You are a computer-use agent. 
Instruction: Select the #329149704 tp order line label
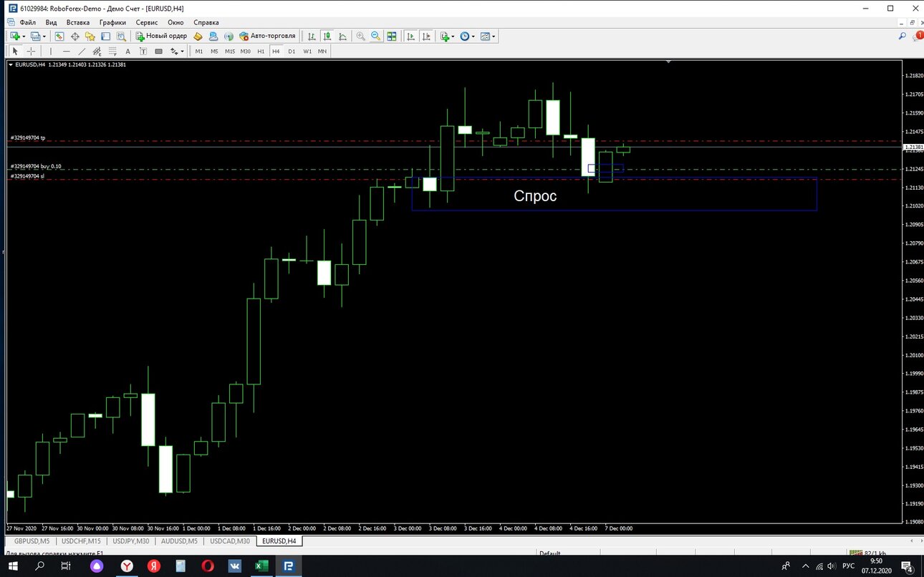(28, 137)
